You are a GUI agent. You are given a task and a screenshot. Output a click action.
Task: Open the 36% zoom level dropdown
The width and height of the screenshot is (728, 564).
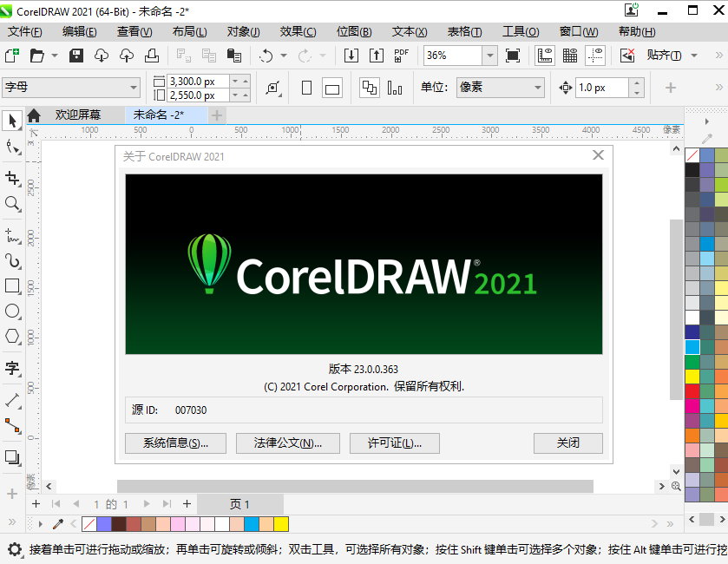coord(490,56)
